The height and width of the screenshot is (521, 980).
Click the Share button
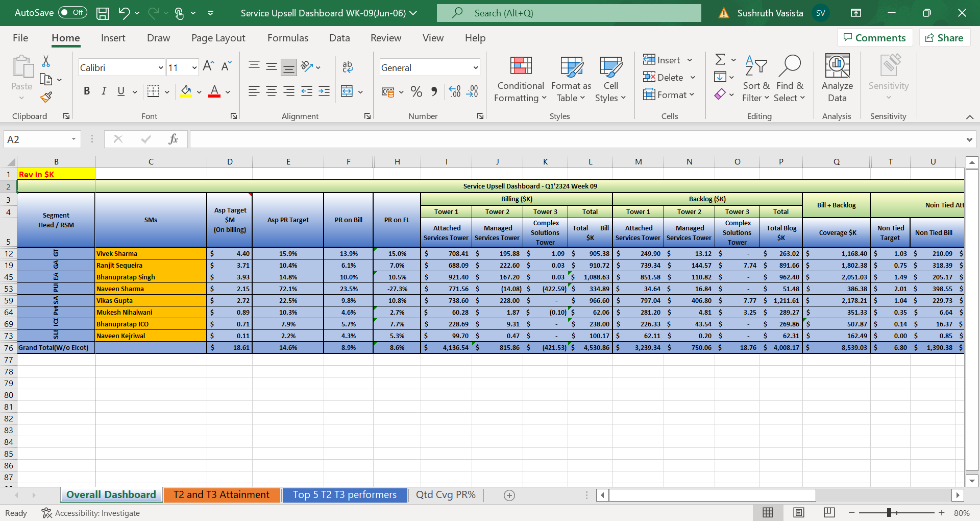pos(945,38)
